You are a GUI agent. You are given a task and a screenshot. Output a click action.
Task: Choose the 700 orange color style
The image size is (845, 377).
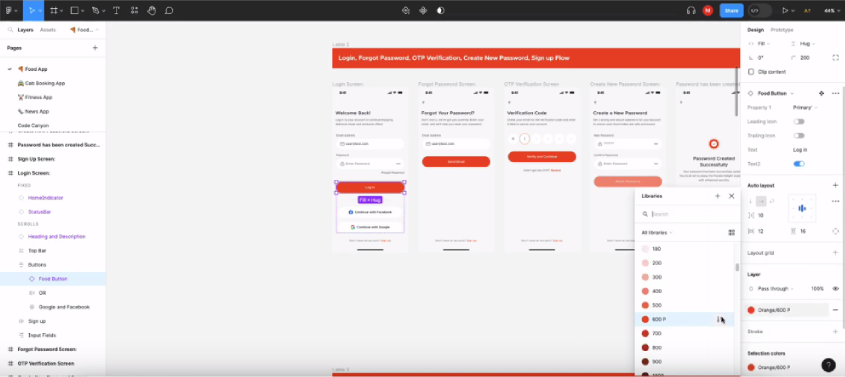(x=684, y=333)
